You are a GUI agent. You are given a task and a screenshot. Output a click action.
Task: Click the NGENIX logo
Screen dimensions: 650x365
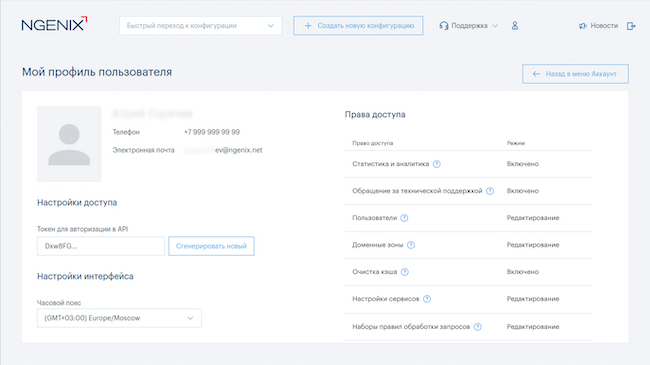tap(54, 24)
